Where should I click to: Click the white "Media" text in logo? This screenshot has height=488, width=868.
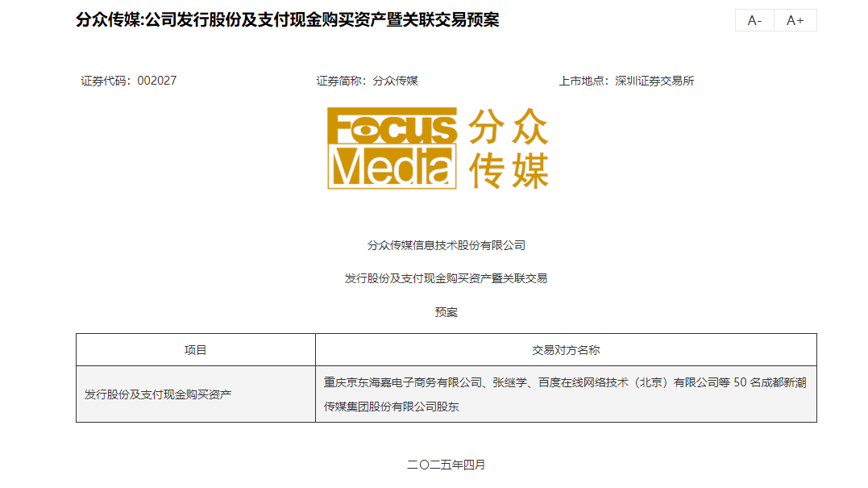click(392, 168)
